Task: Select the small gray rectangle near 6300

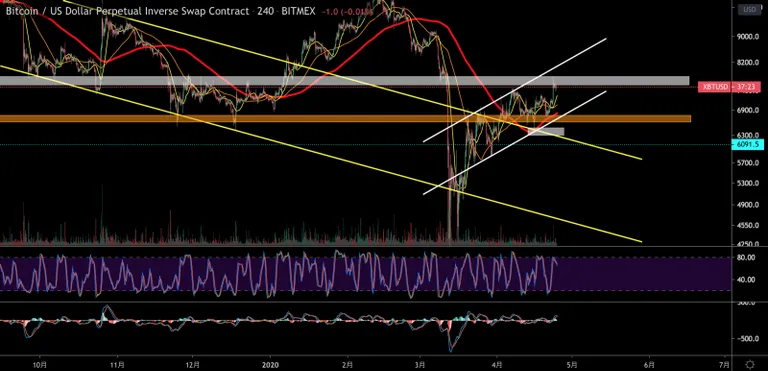Action: pyautogui.click(x=547, y=131)
